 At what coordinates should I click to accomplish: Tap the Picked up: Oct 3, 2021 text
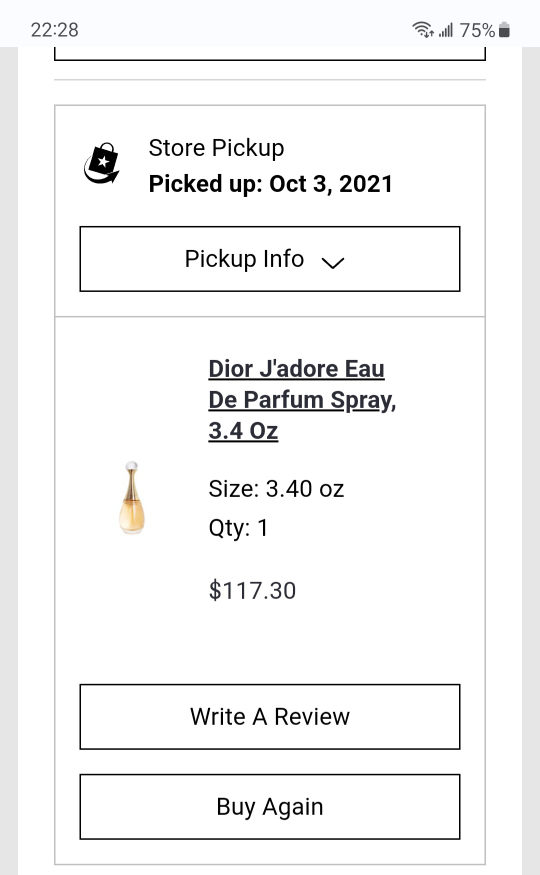click(x=271, y=184)
